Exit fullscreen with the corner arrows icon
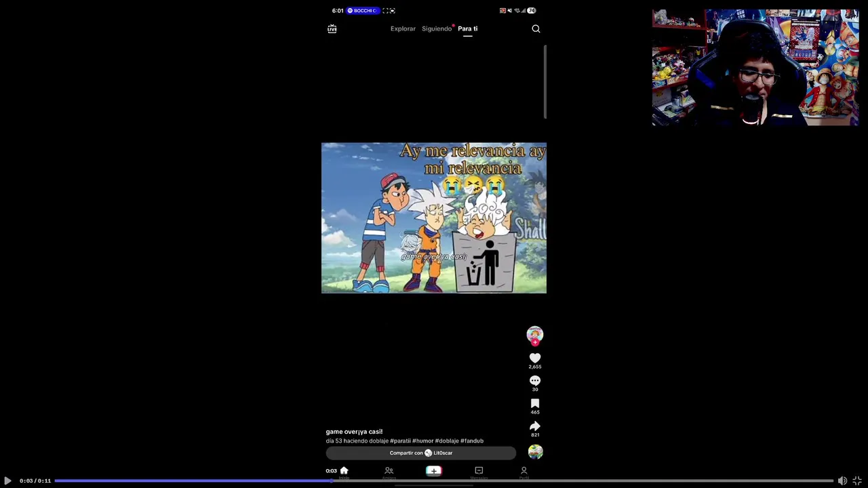 (x=857, y=481)
